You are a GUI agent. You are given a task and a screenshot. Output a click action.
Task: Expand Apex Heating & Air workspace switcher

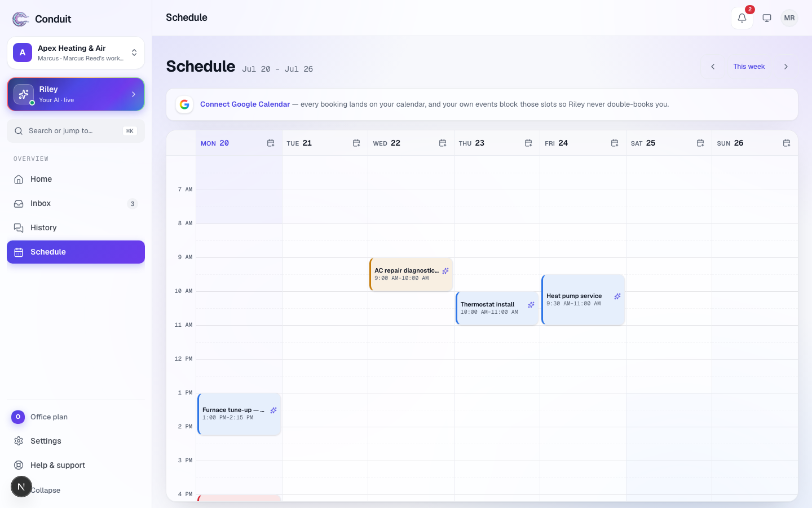[x=76, y=52]
